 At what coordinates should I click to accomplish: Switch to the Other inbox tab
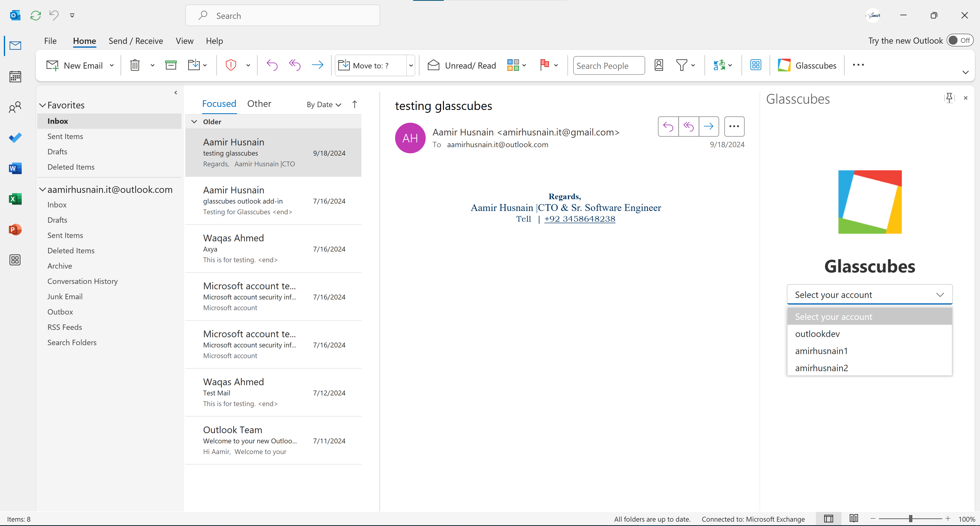(x=259, y=104)
